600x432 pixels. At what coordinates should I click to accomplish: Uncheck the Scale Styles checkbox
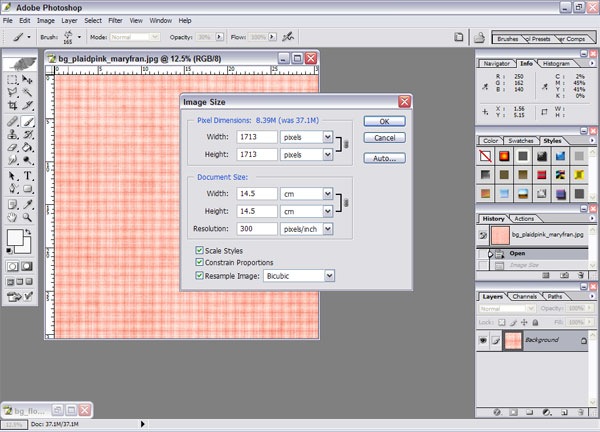(x=199, y=250)
